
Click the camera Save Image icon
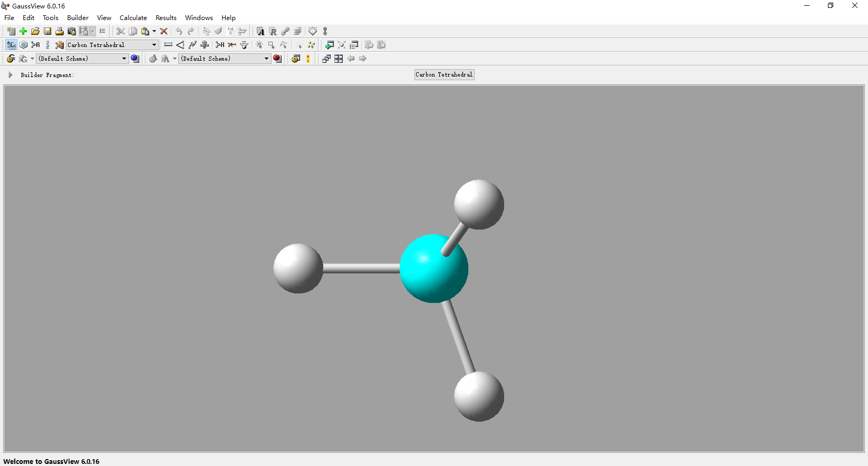pyautogui.click(x=72, y=31)
